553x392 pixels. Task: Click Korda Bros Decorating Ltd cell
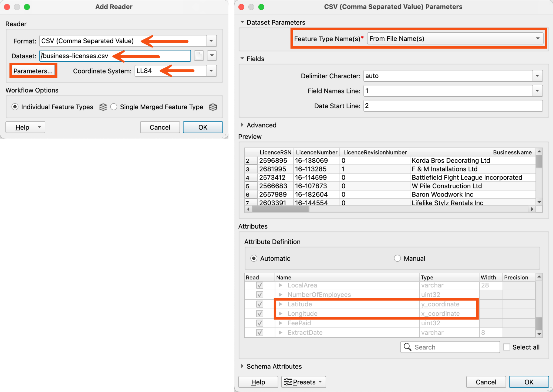click(x=473, y=161)
